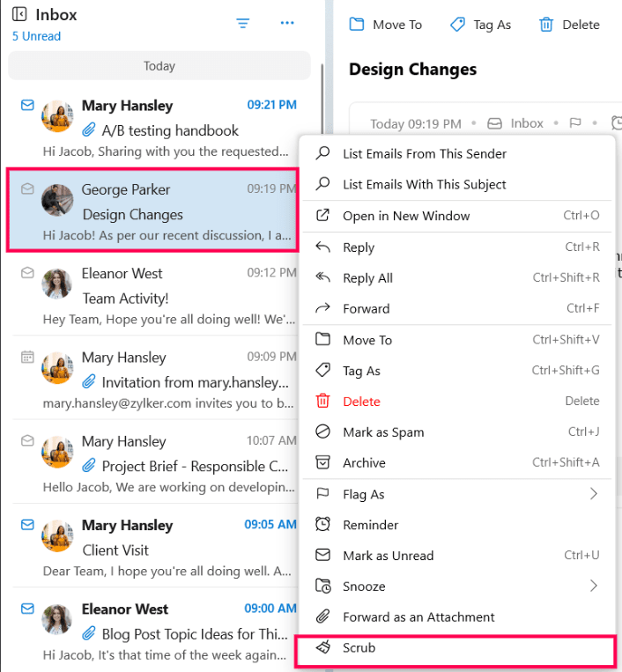Click the Move To toolbar button label
Viewport: 622px width, 672px height.
pos(397,25)
